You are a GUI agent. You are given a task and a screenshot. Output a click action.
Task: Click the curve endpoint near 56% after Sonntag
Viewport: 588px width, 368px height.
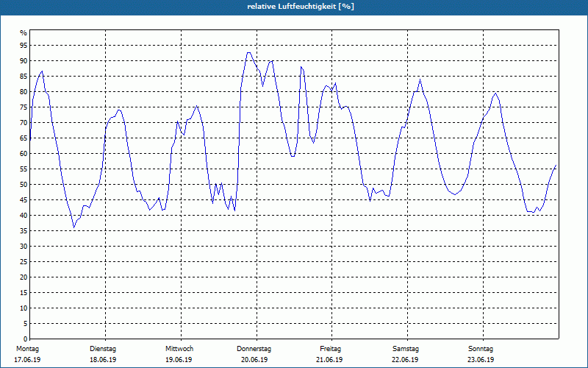(556, 165)
